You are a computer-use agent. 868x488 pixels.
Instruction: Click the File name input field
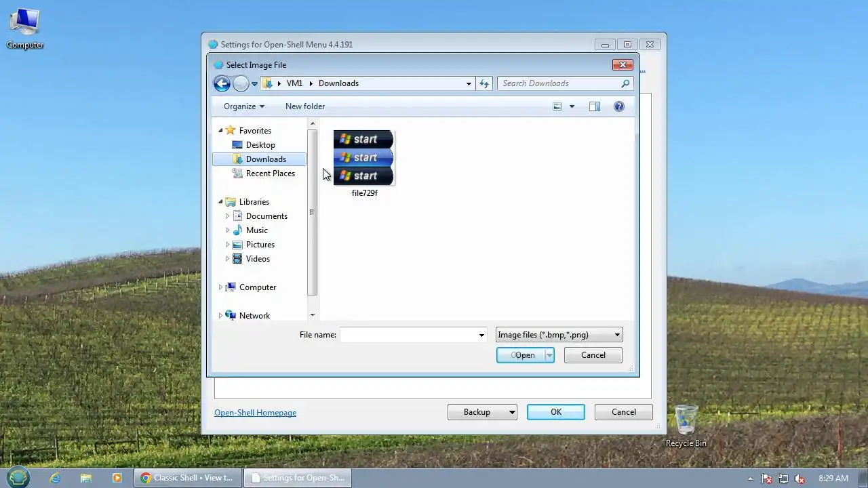(409, 335)
